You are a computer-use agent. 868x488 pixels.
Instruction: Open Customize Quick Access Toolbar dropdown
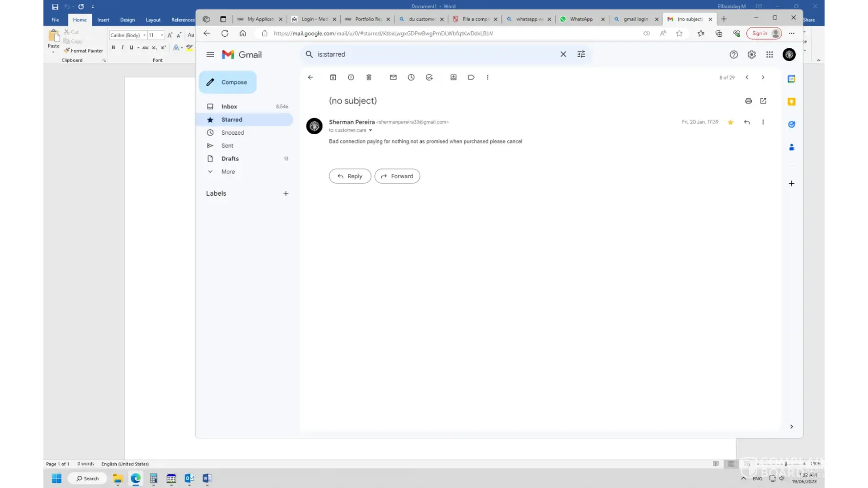tap(93, 7)
